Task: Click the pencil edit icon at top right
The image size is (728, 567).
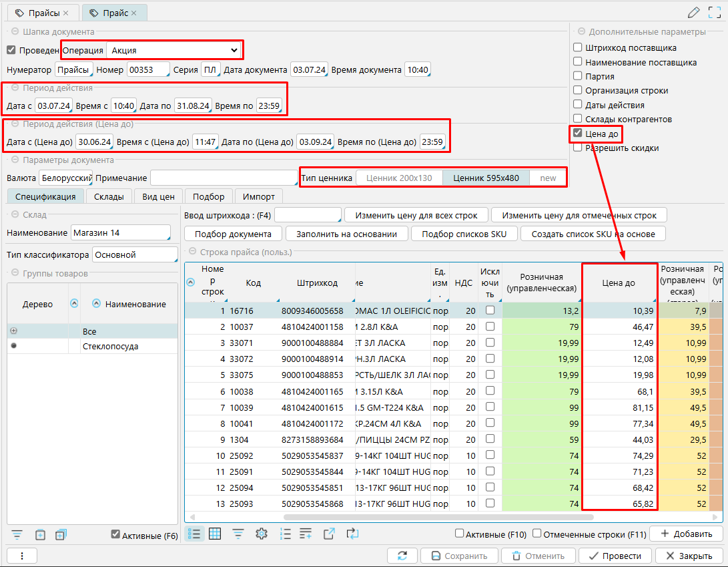Action: [694, 12]
